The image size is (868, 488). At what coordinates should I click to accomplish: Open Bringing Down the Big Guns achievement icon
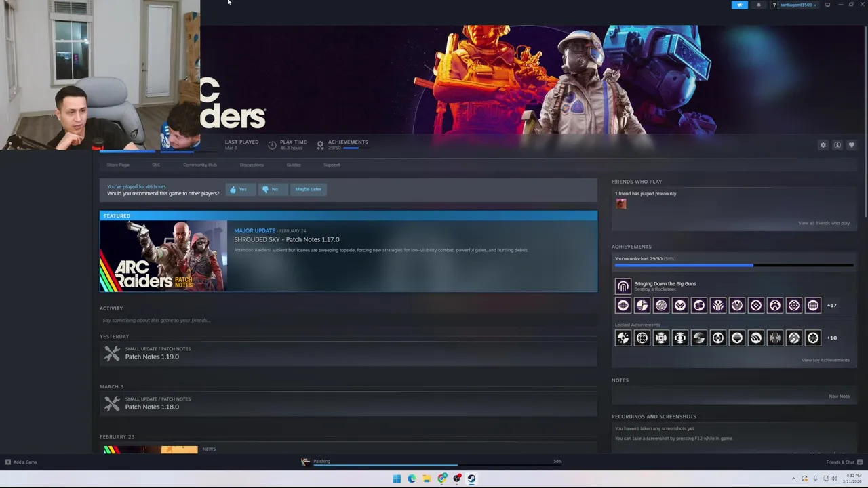623,286
